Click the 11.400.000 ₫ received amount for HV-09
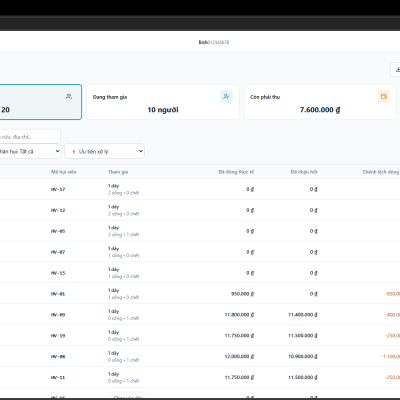The height and width of the screenshot is (400, 400). tap(303, 315)
